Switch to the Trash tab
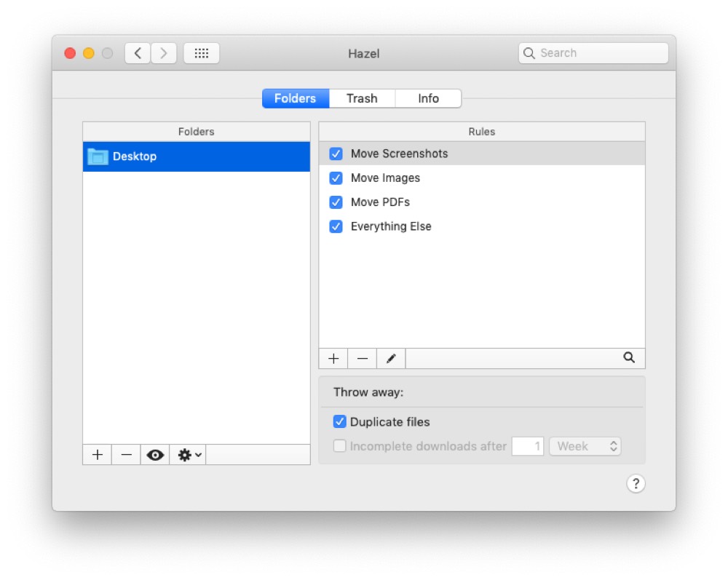The width and height of the screenshot is (728, 580). 362,98
